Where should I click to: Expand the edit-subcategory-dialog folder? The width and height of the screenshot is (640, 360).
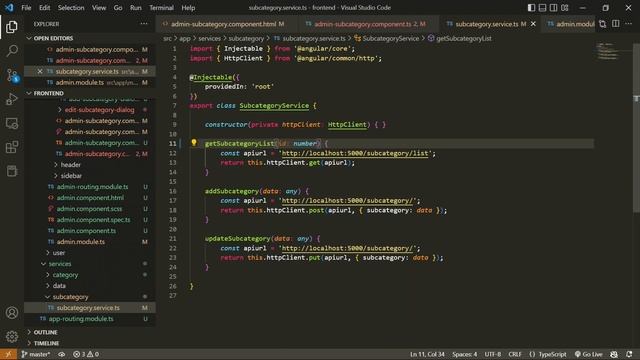(x=99, y=110)
